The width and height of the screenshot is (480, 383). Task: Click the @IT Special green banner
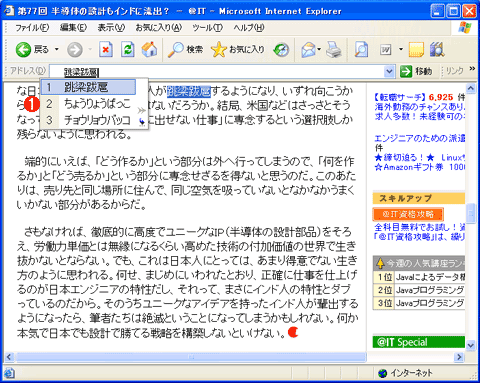(x=419, y=342)
